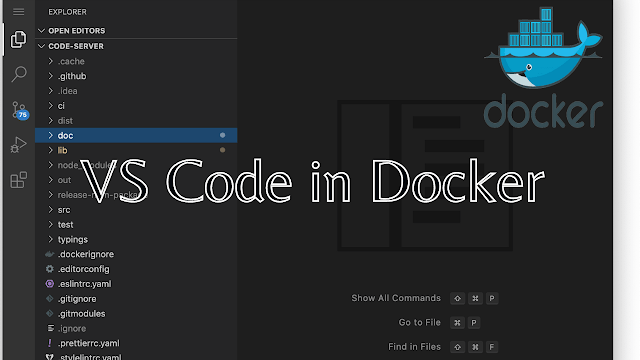Select the out folder name
Image resolution: width=640 pixels, height=360 pixels.
(x=64, y=180)
